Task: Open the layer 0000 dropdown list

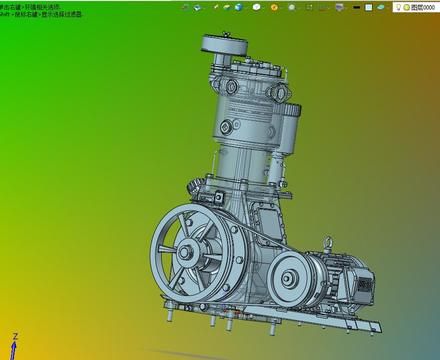Action: [x=416, y=7]
